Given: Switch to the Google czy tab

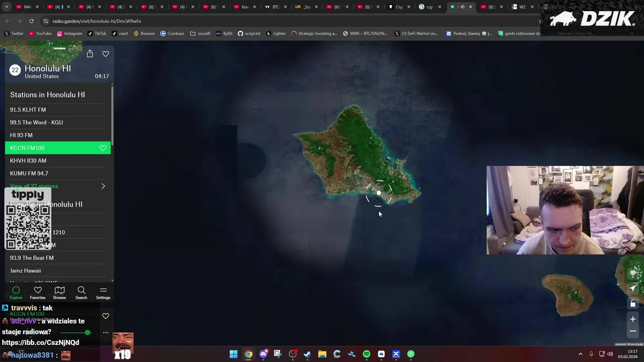Looking at the screenshot, I should (429, 7).
